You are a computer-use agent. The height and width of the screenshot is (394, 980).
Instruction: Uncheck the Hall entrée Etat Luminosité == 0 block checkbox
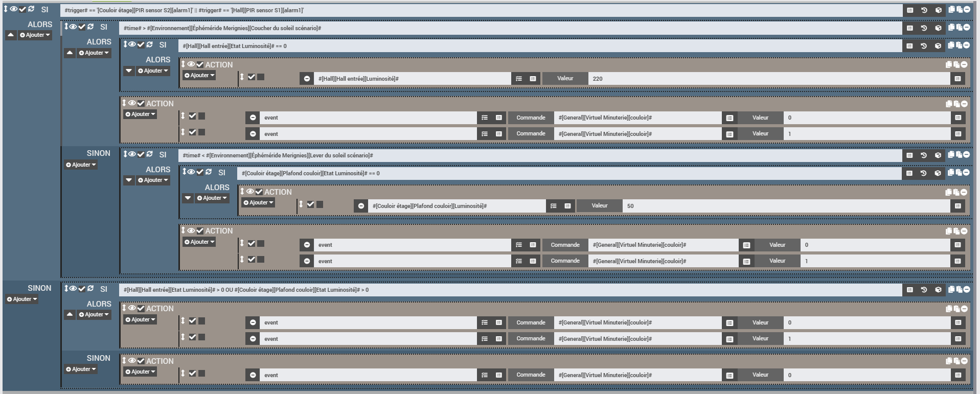click(141, 44)
